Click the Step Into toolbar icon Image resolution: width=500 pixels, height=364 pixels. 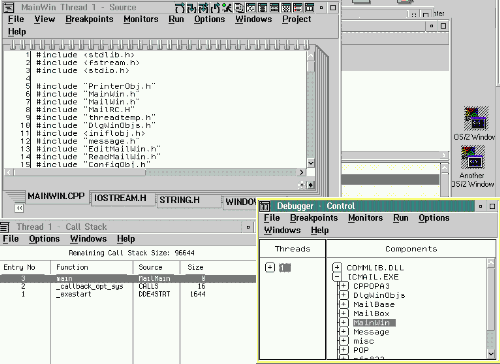coord(192,7)
